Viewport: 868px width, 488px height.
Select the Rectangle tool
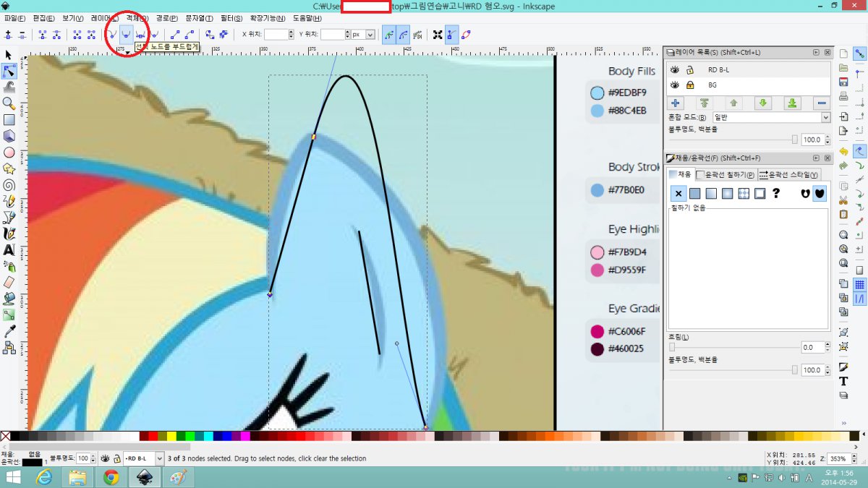point(9,120)
